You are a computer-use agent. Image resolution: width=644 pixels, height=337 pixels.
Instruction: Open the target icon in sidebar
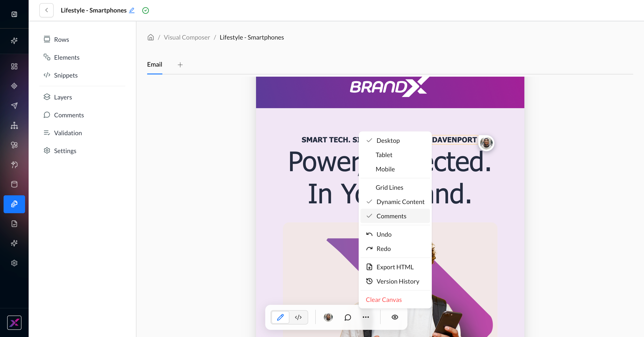14,86
